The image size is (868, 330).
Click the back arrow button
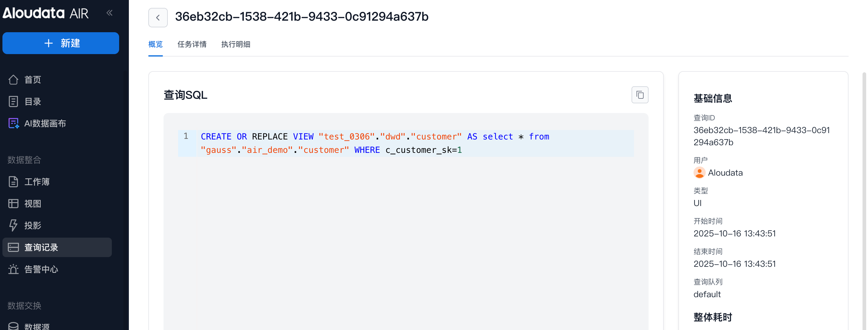click(x=158, y=18)
